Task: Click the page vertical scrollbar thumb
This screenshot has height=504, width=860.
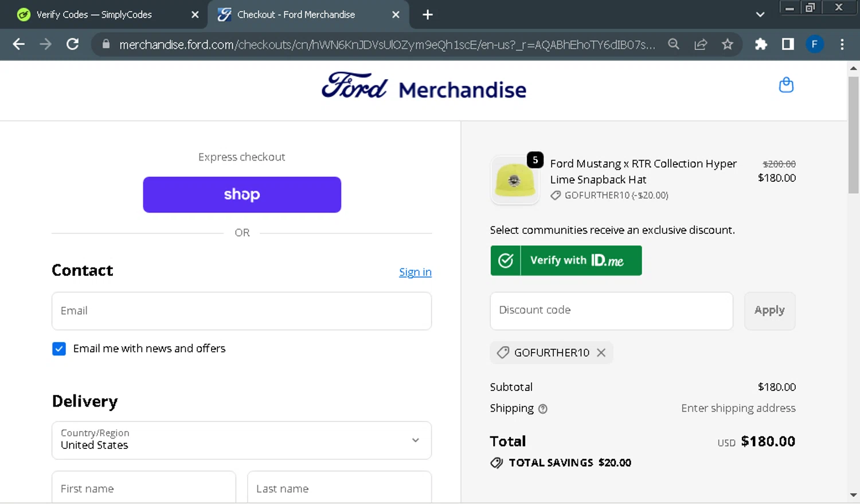Action: click(x=853, y=135)
